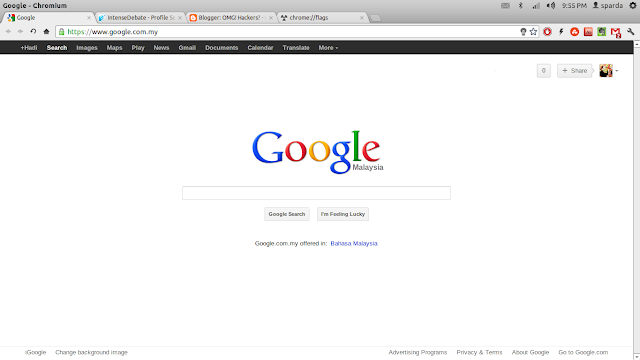
Task: Switch to the chrome://flags tab
Action: [322, 18]
